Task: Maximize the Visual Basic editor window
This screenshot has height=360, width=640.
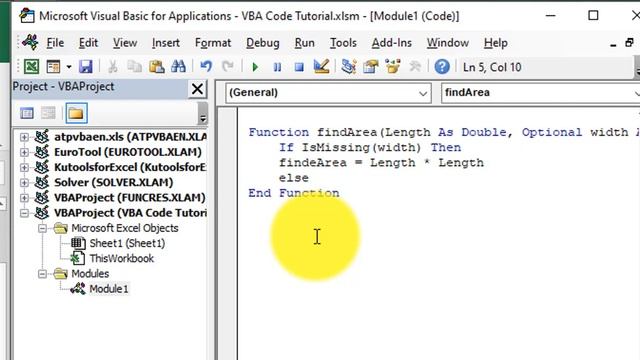Action: [593, 16]
